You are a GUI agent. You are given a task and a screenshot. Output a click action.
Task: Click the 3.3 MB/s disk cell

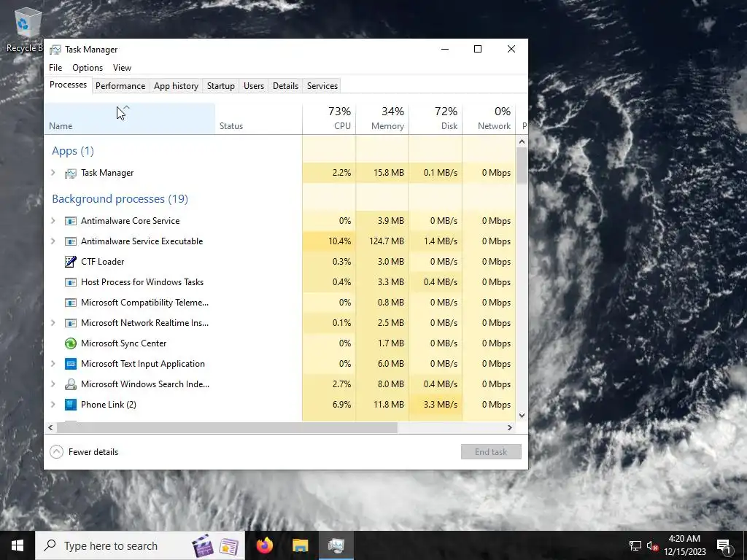436,405
